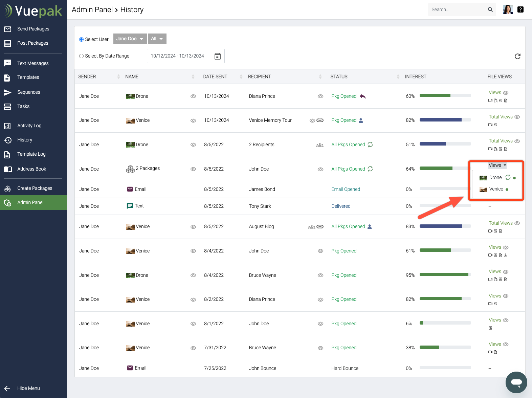This screenshot has height=398, width=532.
Task: Click the search magnifier icon
Action: tap(490, 9)
